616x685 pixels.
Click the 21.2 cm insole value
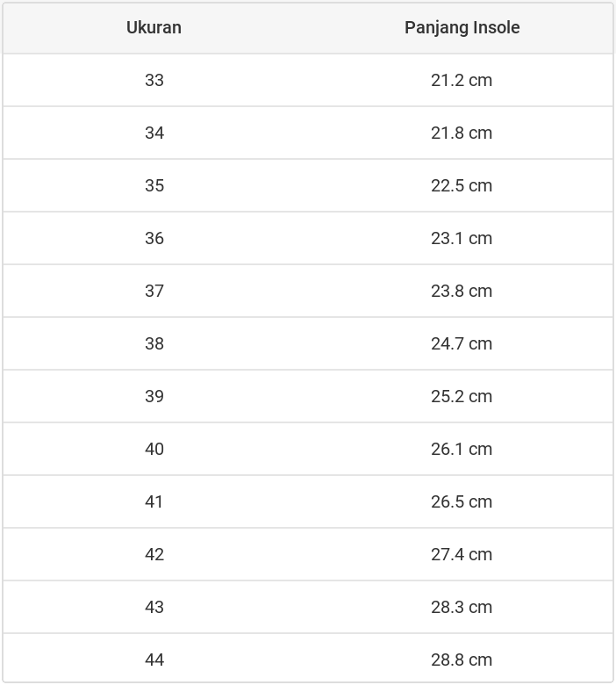462,80
